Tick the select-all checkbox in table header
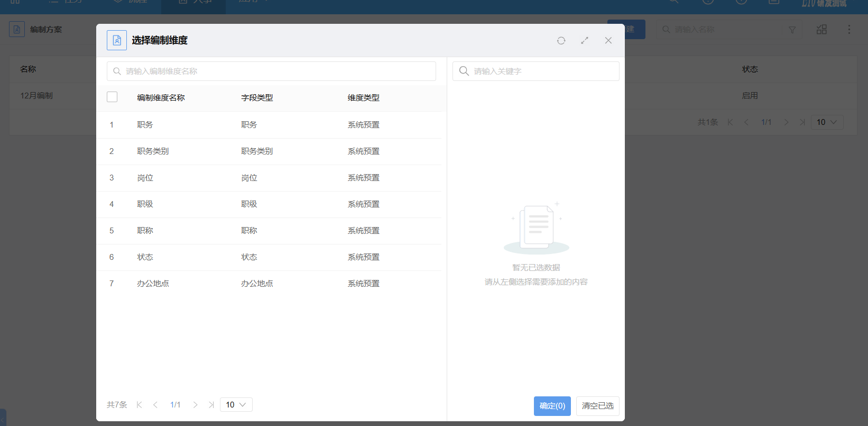The width and height of the screenshot is (868, 426). pyautogui.click(x=112, y=97)
